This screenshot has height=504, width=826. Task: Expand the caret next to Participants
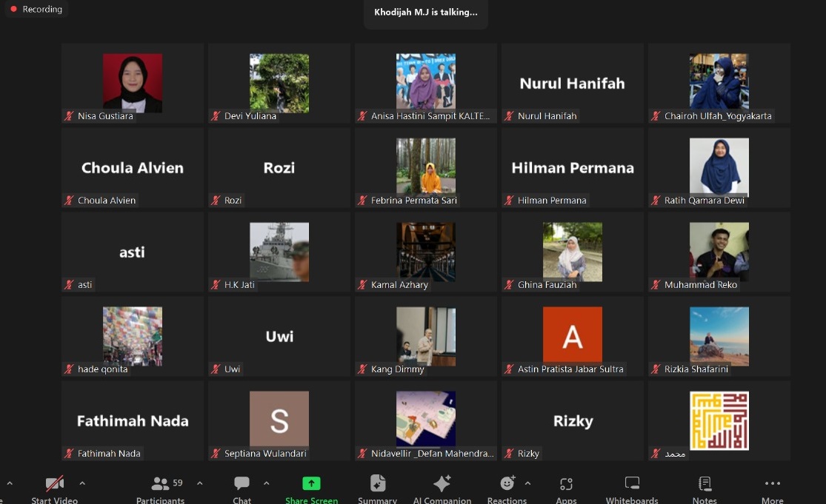[x=200, y=483]
